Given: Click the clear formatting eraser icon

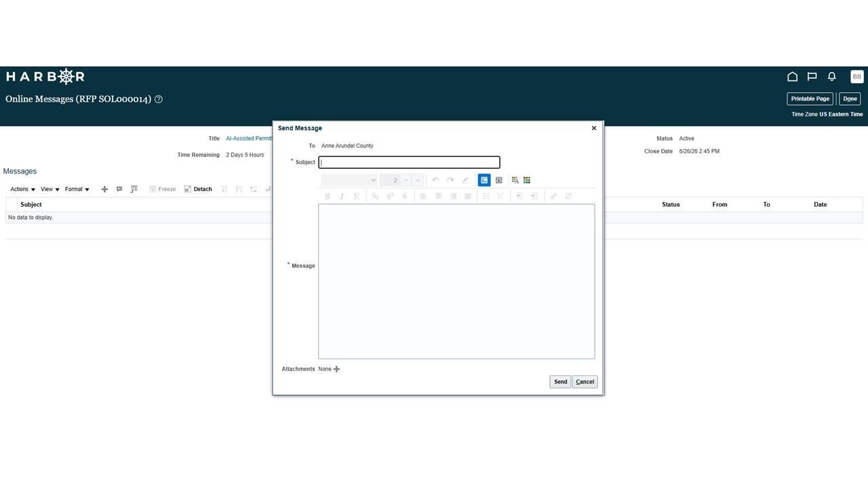Looking at the screenshot, I should pos(465,180).
